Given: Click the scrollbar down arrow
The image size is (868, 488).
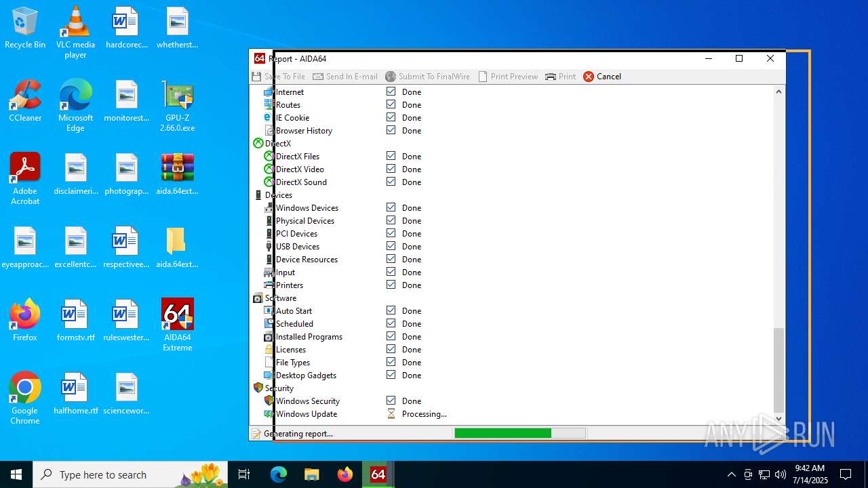Looking at the screenshot, I should [x=778, y=419].
